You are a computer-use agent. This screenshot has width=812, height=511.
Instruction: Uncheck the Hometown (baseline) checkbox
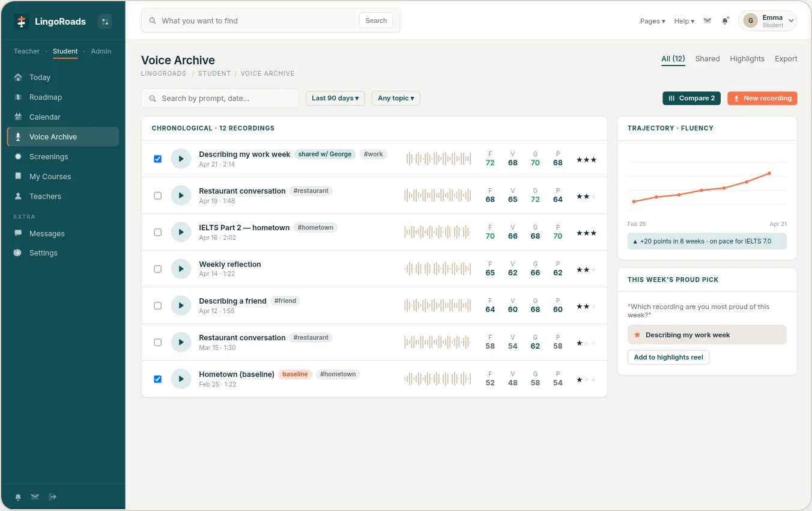[157, 379]
